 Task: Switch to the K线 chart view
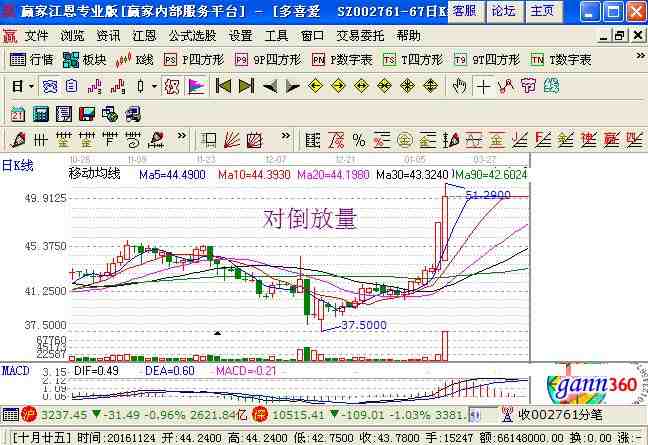(134, 60)
